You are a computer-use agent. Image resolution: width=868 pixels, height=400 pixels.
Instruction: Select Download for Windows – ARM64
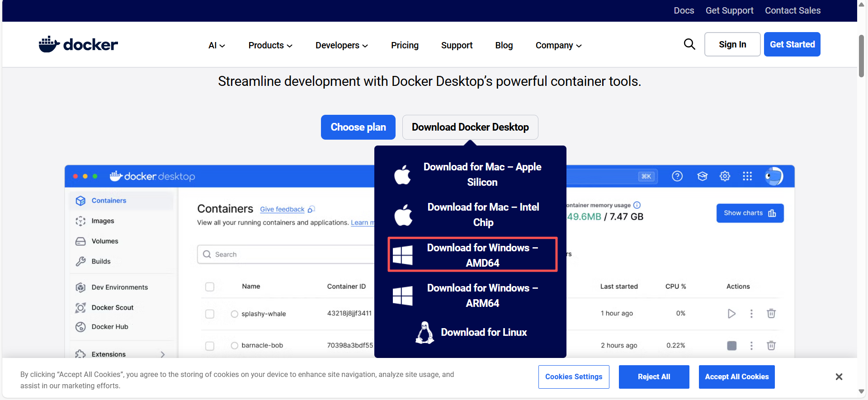(470, 296)
